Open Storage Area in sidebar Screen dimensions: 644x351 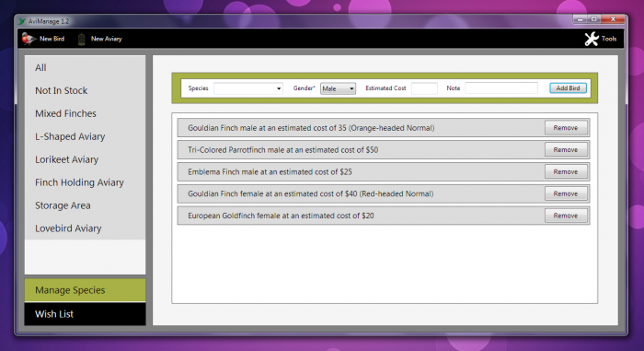pyautogui.click(x=85, y=205)
